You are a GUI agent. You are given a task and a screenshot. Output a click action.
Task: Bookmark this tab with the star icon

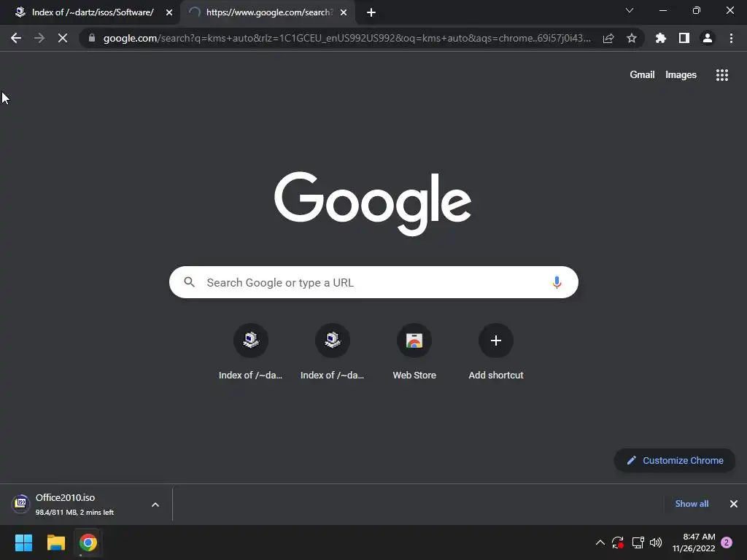[632, 38]
